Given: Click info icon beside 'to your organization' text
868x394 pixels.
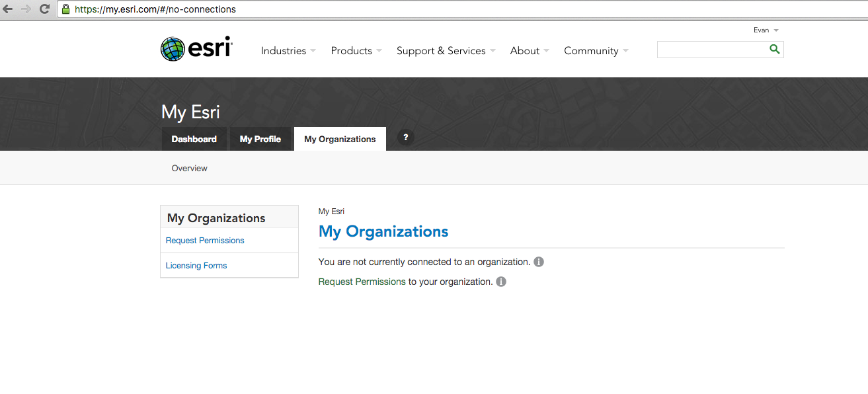Looking at the screenshot, I should point(501,282).
